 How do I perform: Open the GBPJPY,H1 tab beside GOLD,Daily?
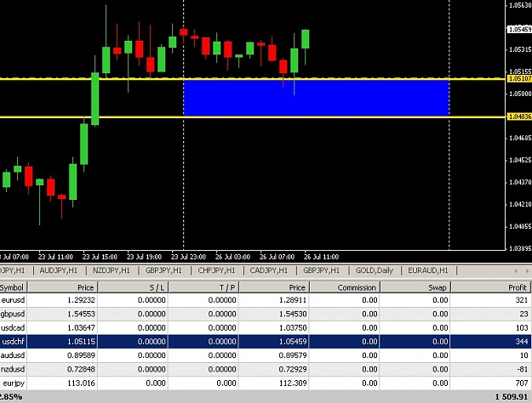tap(321, 270)
